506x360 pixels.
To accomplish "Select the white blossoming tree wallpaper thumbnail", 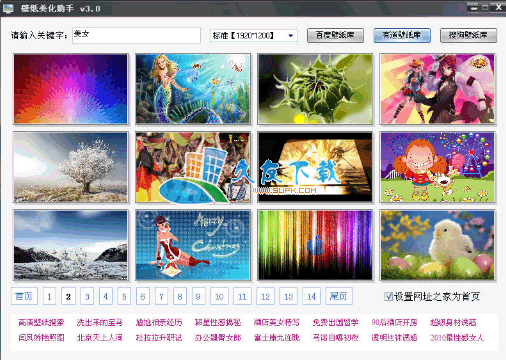I will [x=71, y=167].
